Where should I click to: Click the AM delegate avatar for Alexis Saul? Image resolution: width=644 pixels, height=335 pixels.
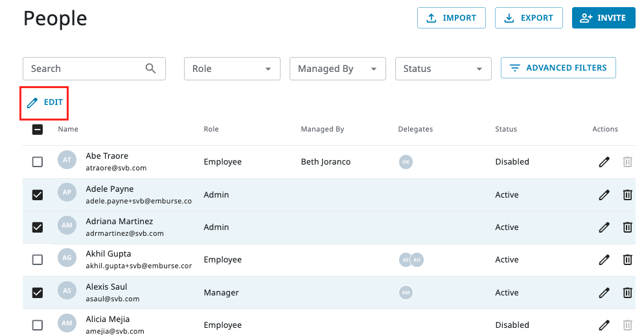(x=406, y=293)
